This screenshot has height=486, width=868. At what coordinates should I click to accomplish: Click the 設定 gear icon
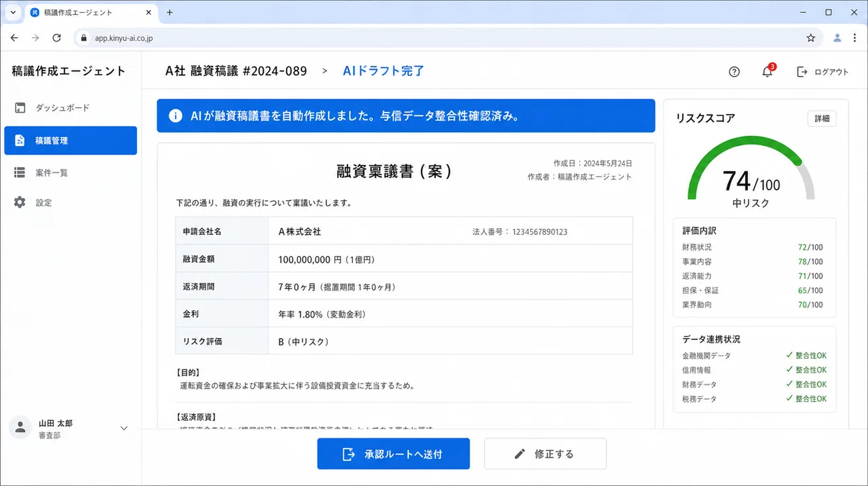[x=20, y=202]
